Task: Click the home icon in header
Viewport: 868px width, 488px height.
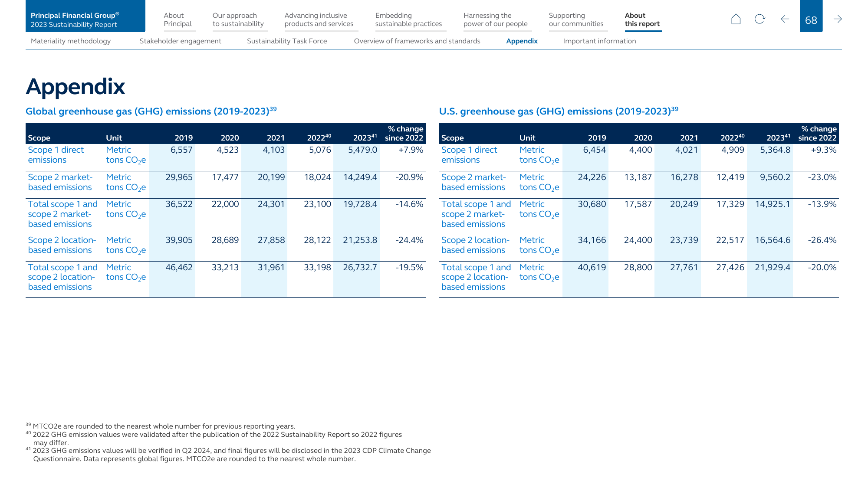Action: pyautogui.click(x=736, y=19)
